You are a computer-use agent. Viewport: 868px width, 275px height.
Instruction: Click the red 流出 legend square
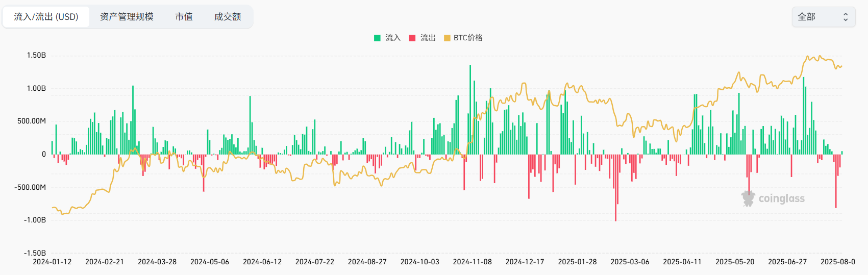pos(412,38)
